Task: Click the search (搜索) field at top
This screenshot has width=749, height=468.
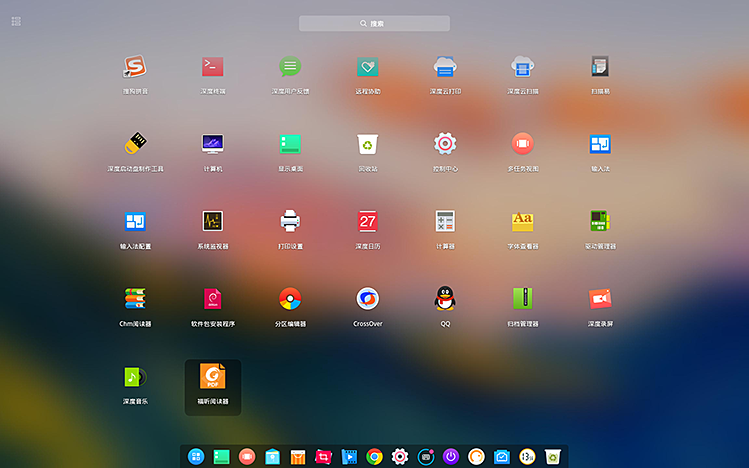Action: click(x=374, y=23)
